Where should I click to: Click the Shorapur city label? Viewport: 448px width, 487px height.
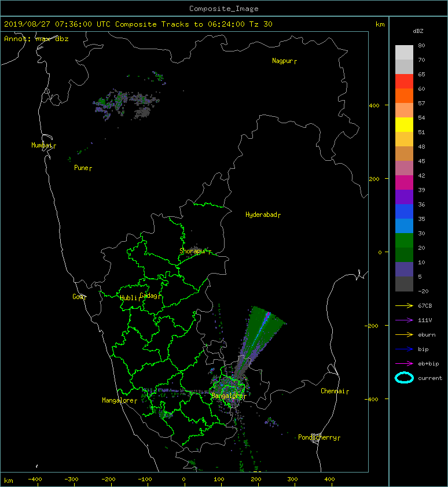pos(193,251)
